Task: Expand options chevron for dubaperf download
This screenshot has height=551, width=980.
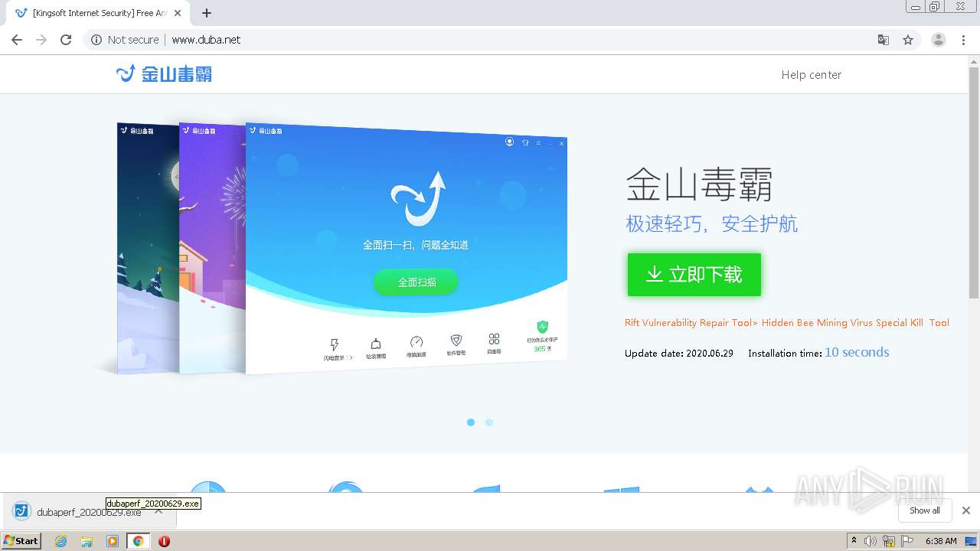Action: [158, 510]
